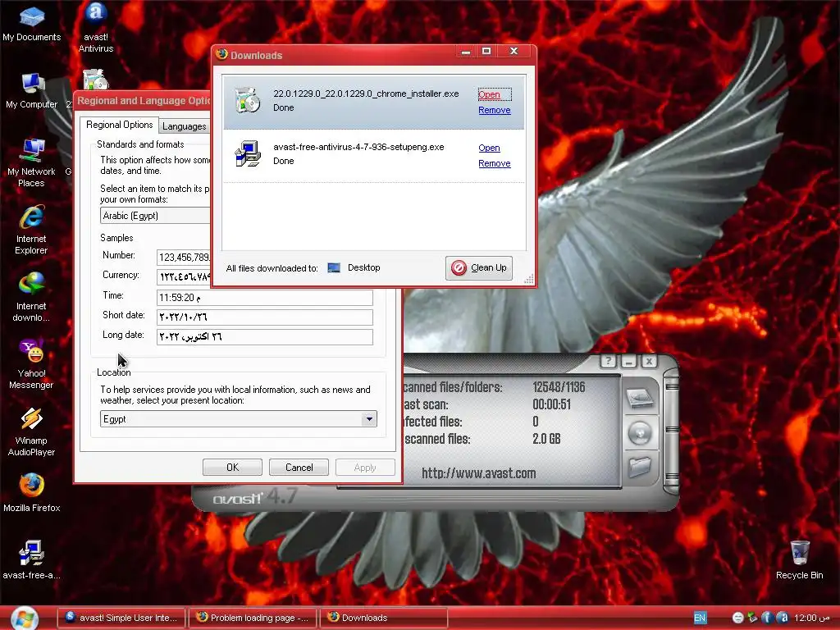Click EN language indicator in taskbar

click(x=700, y=618)
